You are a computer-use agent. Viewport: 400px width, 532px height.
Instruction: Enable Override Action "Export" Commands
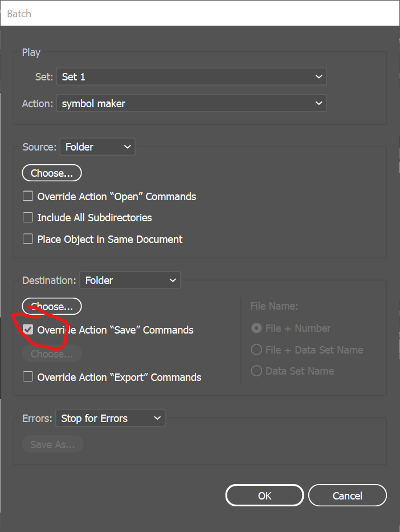[27, 377]
